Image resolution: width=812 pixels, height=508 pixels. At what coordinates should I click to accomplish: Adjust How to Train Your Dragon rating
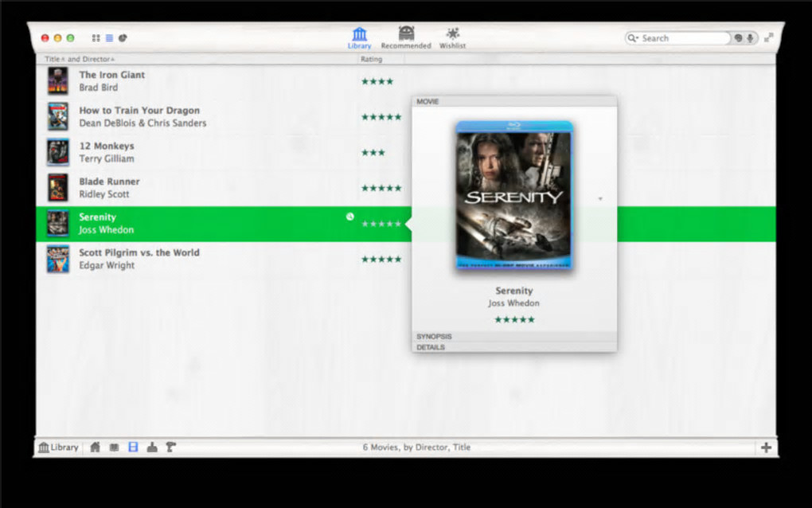point(381,117)
